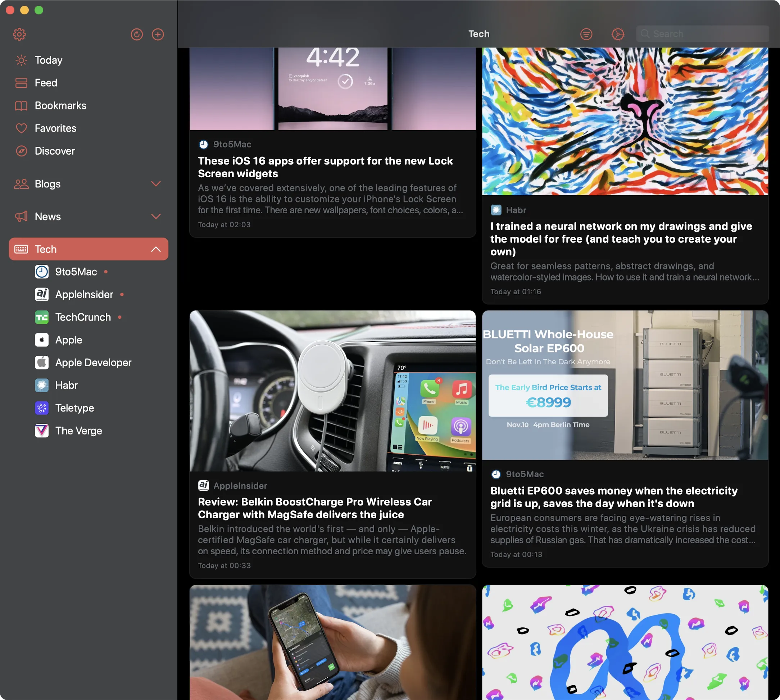Click the Today at 00:33 timestamp
780x700 pixels.
[224, 565]
